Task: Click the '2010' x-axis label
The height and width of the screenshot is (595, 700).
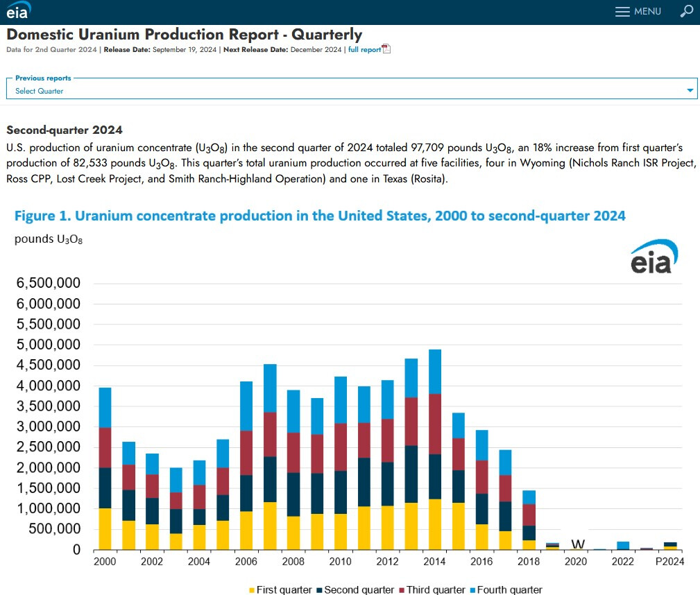Action: [340, 562]
